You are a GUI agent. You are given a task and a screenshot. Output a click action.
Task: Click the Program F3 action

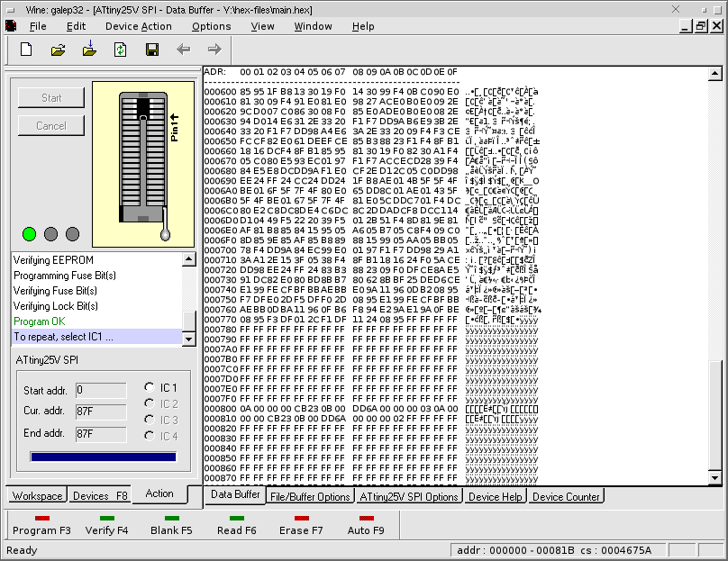[x=41, y=525]
